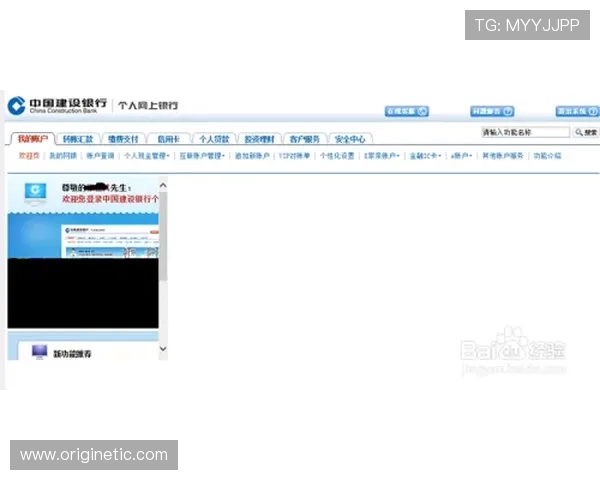Click the 搜索 search button
600x480 pixels.
(x=586, y=132)
